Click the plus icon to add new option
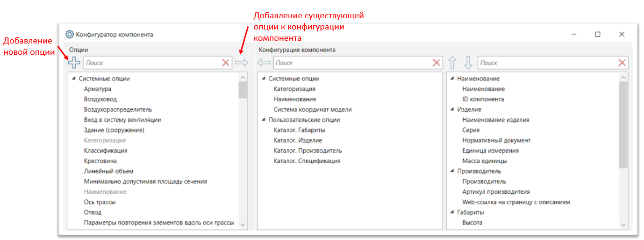Viewport: 644px width, 240px height. (74, 63)
